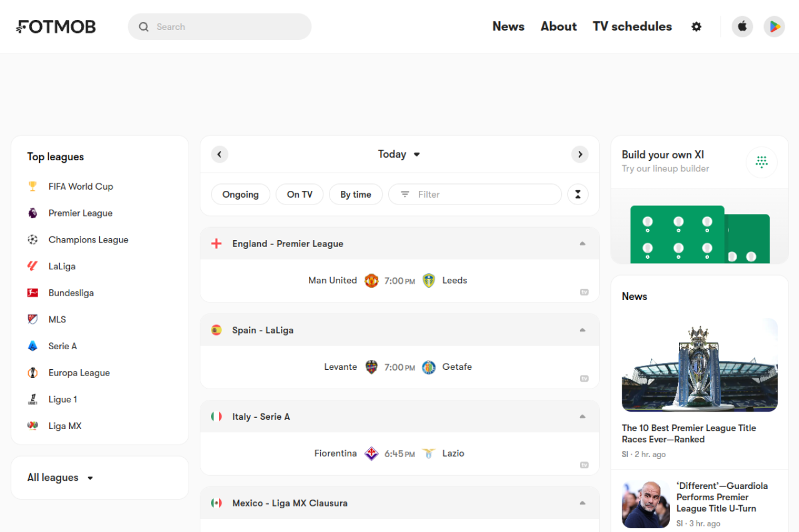The image size is (799, 532).
Task: Open the settings gear icon
Action: [x=697, y=27]
